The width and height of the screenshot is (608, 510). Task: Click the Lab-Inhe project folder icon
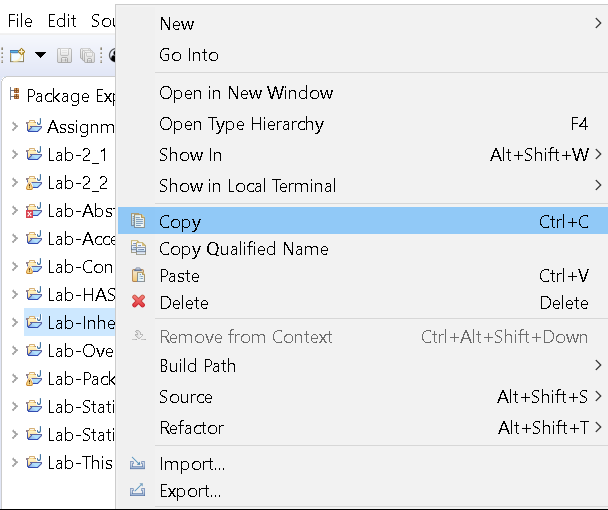coord(34,322)
